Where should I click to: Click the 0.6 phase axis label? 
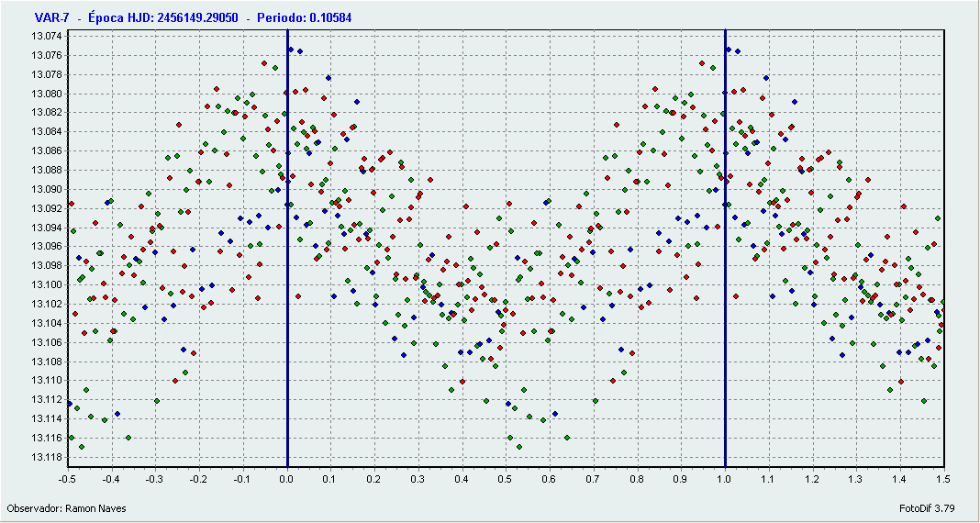550,479
